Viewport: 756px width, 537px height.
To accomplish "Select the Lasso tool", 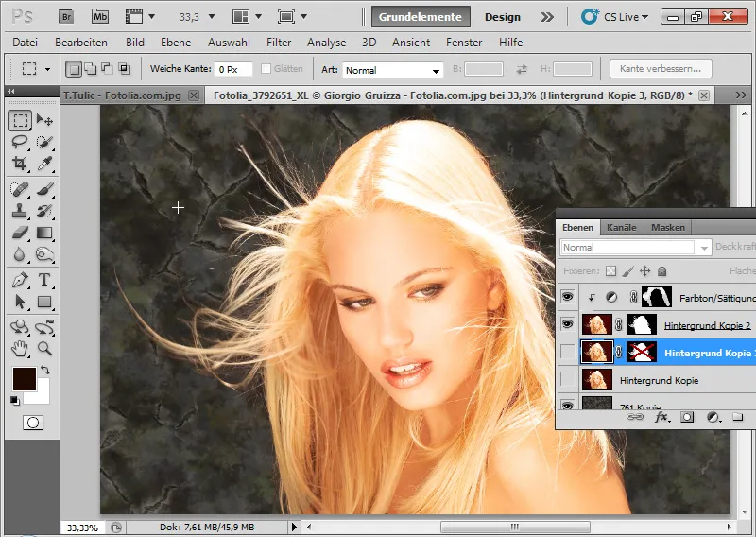I will coord(20,142).
